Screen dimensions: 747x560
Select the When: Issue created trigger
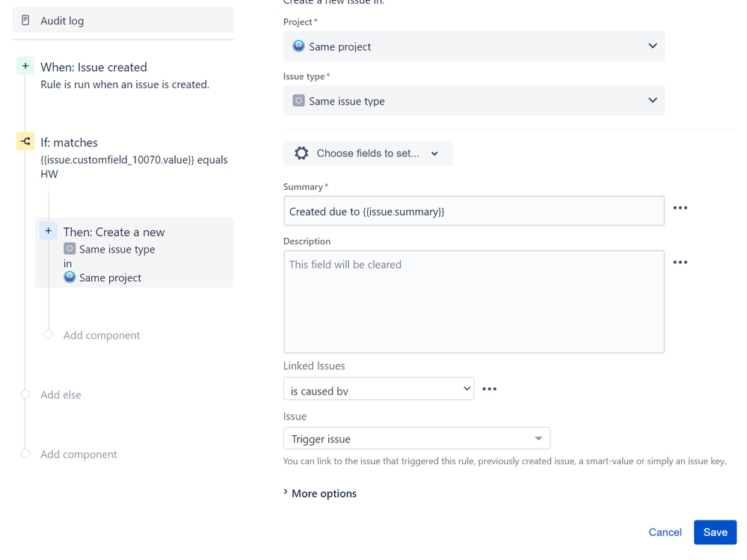(93, 67)
